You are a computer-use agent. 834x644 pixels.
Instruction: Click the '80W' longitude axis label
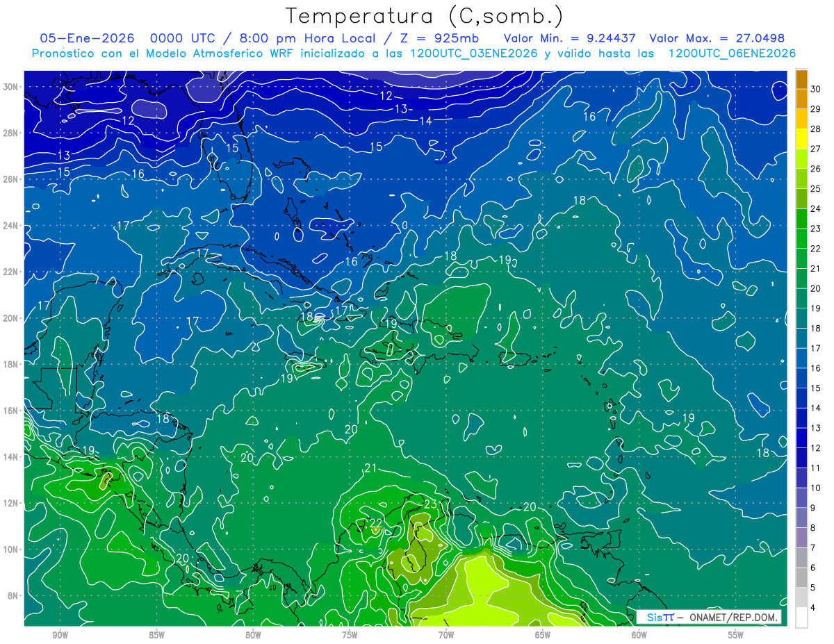[253, 635]
